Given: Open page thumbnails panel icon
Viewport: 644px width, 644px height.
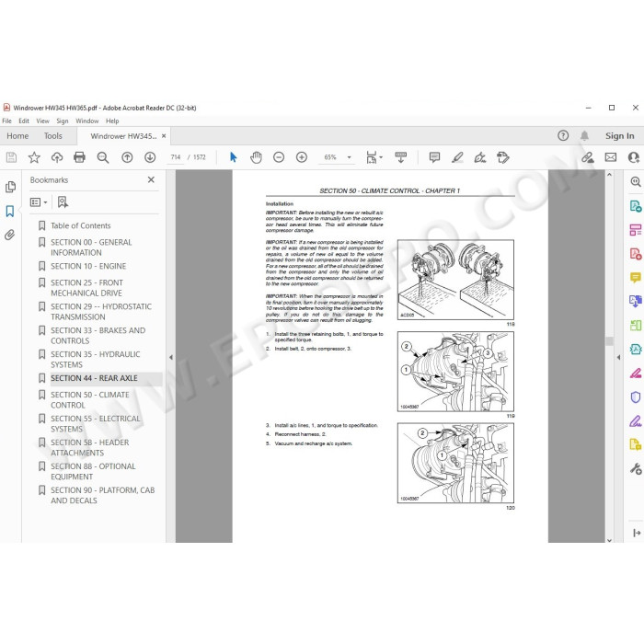Looking at the screenshot, I should pos(10,187).
